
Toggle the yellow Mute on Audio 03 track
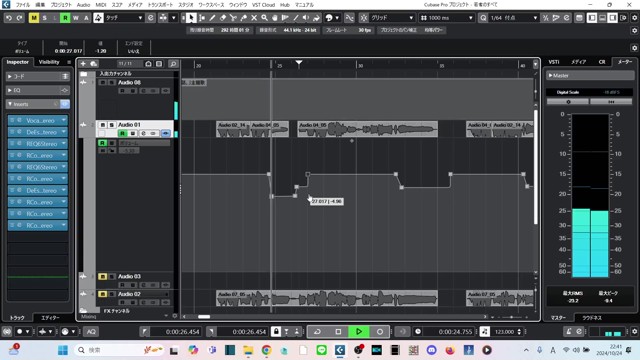(x=102, y=276)
